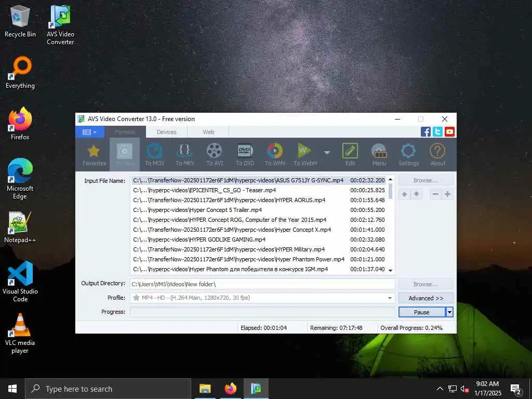Select the To WebM format icon
Screen dimensions: 532x399
coord(305,155)
